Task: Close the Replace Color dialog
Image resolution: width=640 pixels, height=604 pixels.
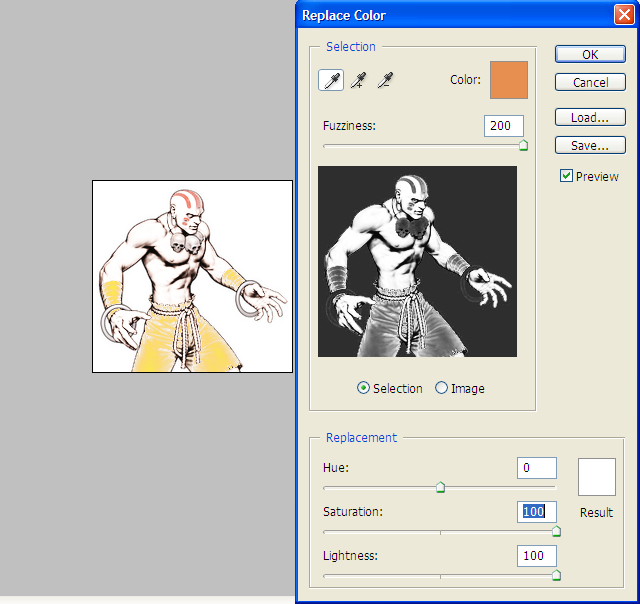Action: pos(624,15)
